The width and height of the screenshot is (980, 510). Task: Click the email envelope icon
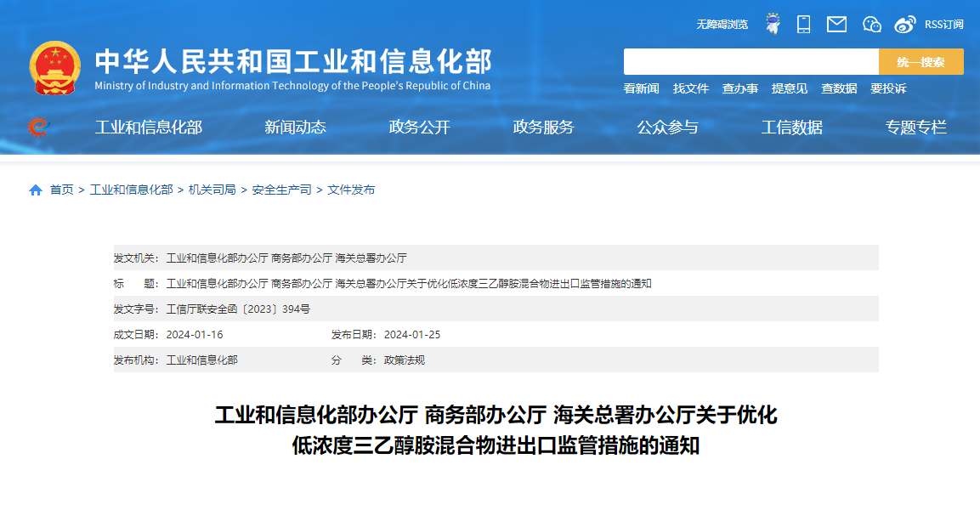click(836, 25)
